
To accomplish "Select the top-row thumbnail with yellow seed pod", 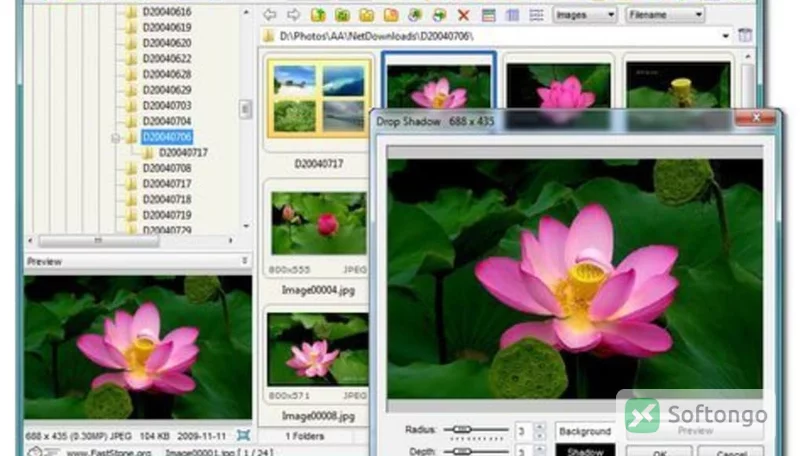I will [x=678, y=83].
